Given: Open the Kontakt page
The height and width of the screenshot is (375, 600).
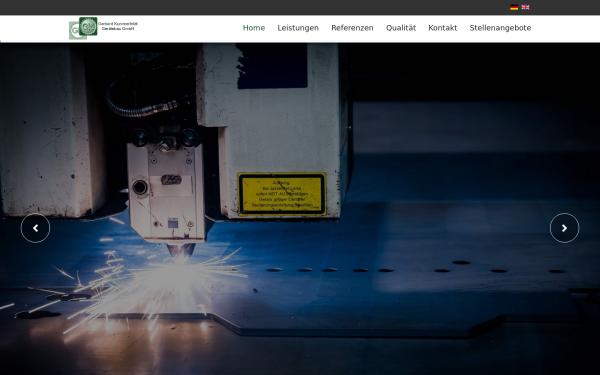Looking at the screenshot, I should [442, 28].
